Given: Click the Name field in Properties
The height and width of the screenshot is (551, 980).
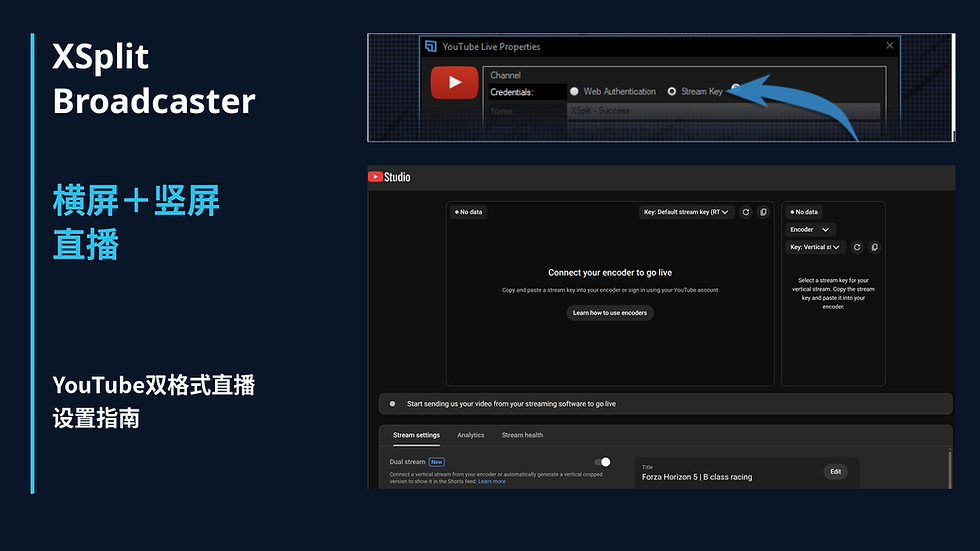Looking at the screenshot, I should [x=723, y=111].
